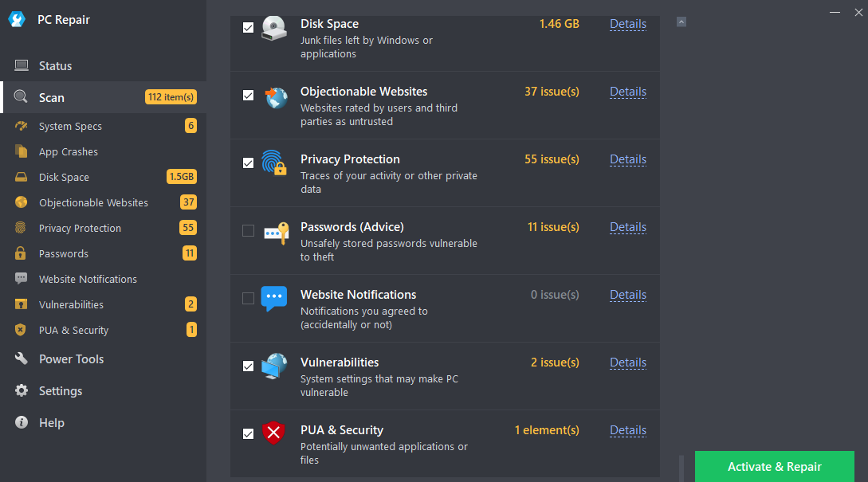This screenshot has width=868, height=482.
Task: Click the Privacy Protection fingerprint icon
Action: tap(274, 163)
